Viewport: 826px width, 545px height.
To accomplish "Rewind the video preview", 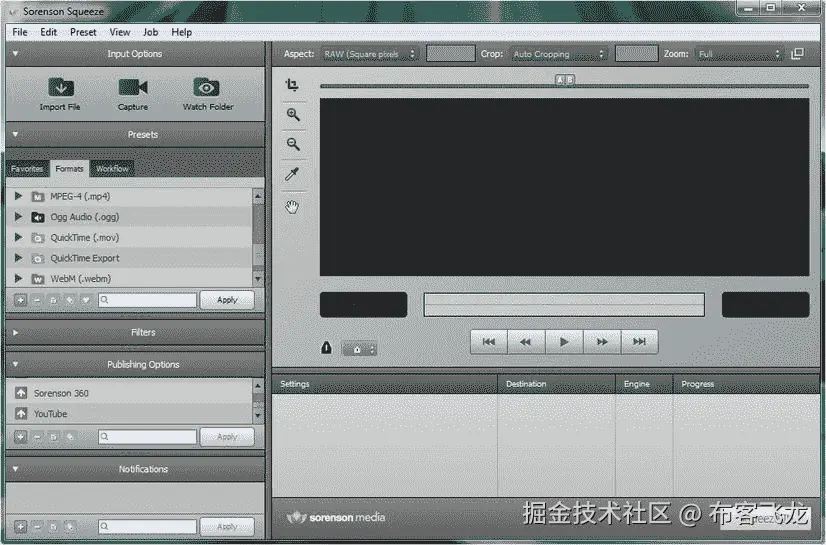I will coord(526,342).
